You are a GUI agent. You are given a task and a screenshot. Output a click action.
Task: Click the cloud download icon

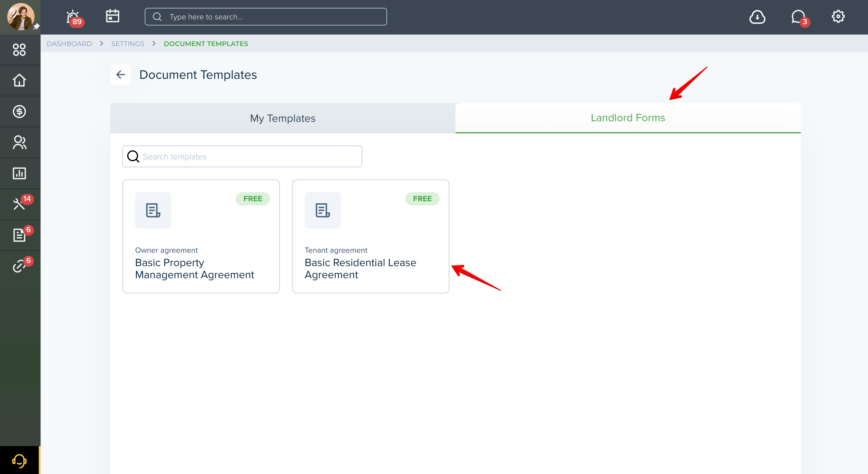coord(757,17)
